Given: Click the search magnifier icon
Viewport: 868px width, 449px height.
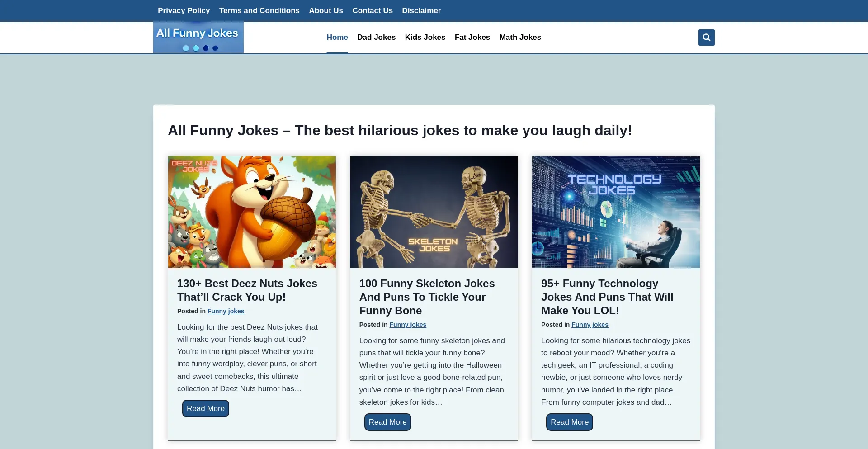Looking at the screenshot, I should pyautogui.click(x=706, y=38).
